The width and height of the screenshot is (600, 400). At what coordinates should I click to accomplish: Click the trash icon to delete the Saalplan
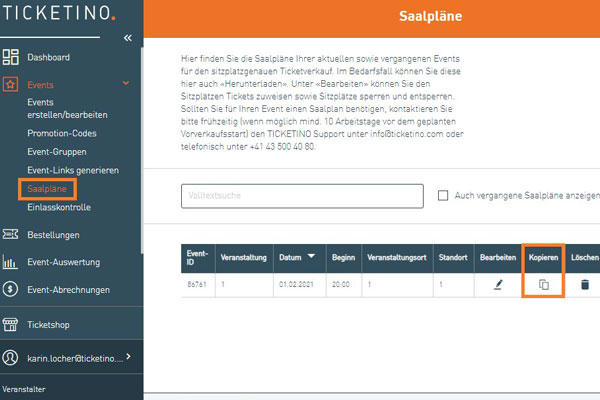pos(585,285)
